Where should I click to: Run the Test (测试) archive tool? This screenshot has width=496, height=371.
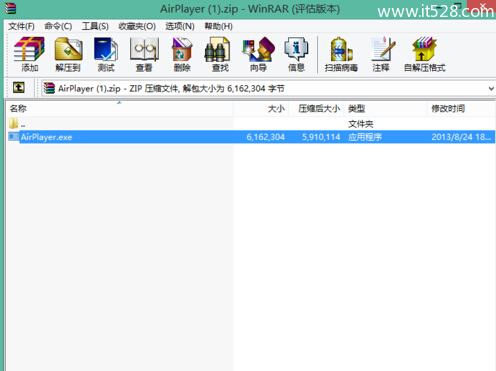pyautogui.click(x=106, y=54)
